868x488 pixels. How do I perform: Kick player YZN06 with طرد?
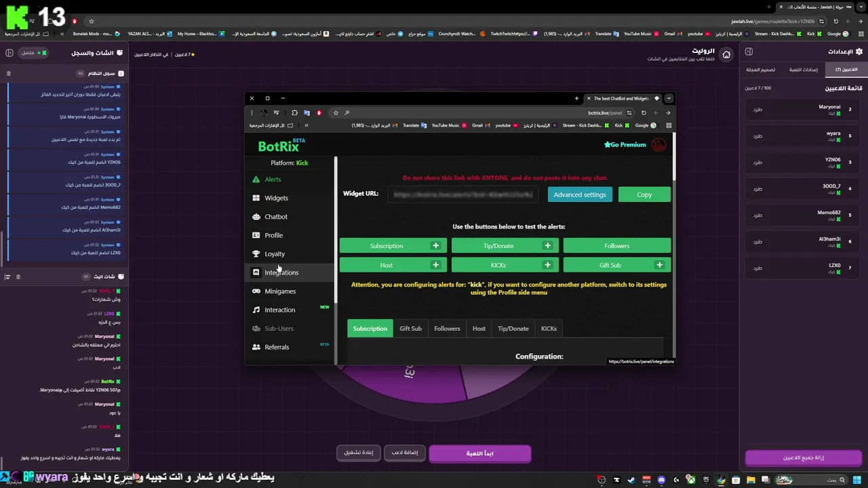coord(757,163)
